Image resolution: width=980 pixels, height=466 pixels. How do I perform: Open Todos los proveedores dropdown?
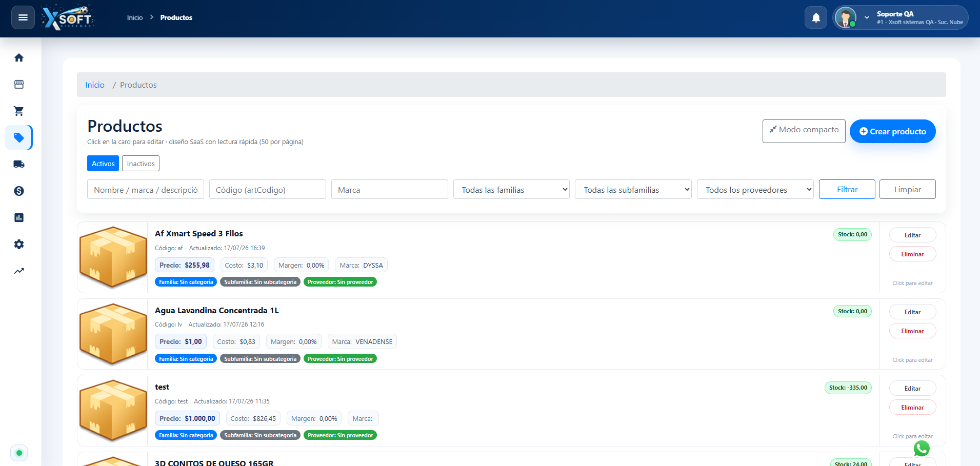coord(755,189)
